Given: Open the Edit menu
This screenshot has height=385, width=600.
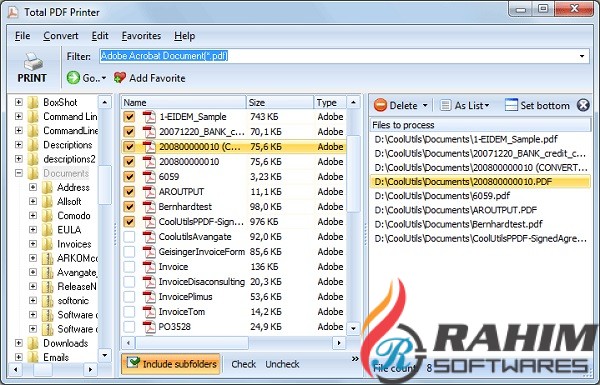Looking at the screenshot, I should click(x=100, y=36).
